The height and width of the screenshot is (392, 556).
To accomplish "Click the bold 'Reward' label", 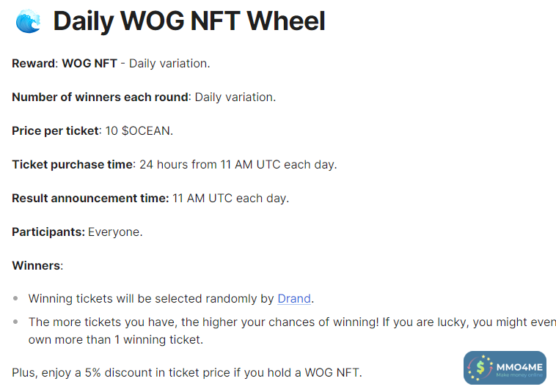I will pos(33,63).
